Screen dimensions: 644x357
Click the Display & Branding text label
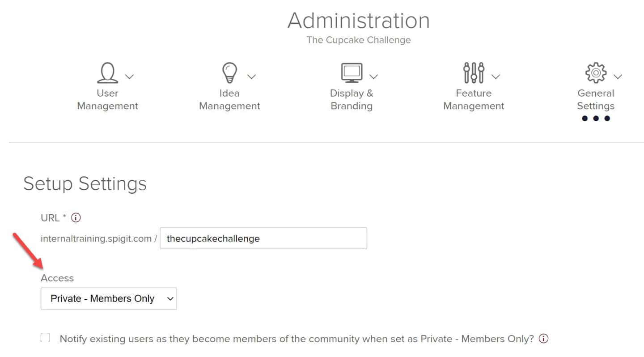pos(352,100)
